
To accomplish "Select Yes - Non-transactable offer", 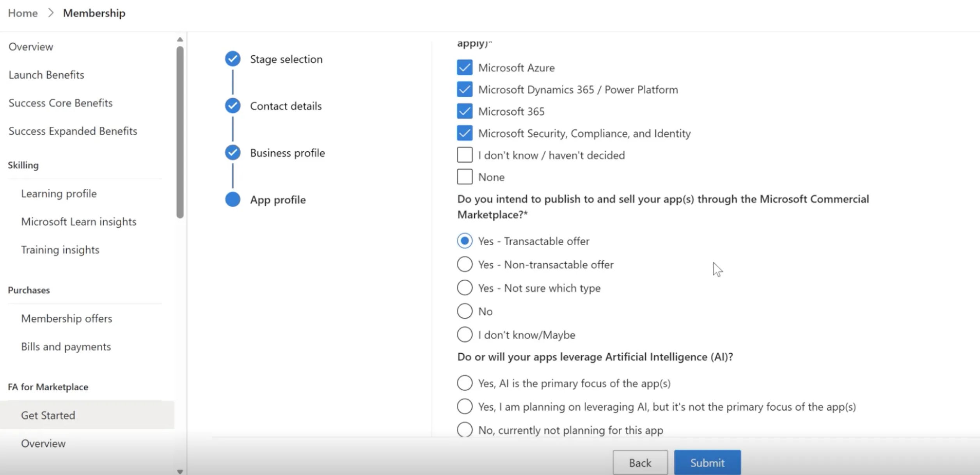I will 465,264.
